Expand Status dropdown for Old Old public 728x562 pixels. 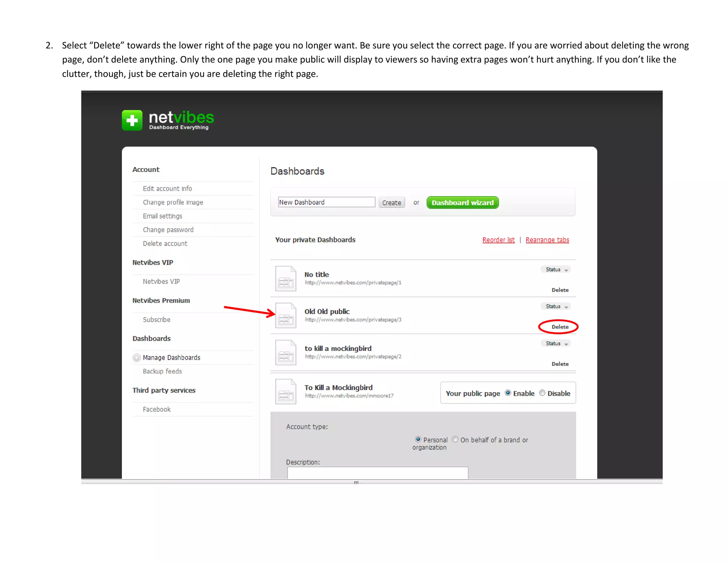pos(556,307)
